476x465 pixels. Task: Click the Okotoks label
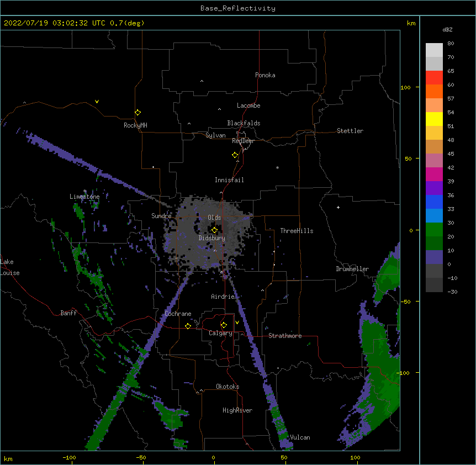228,387
